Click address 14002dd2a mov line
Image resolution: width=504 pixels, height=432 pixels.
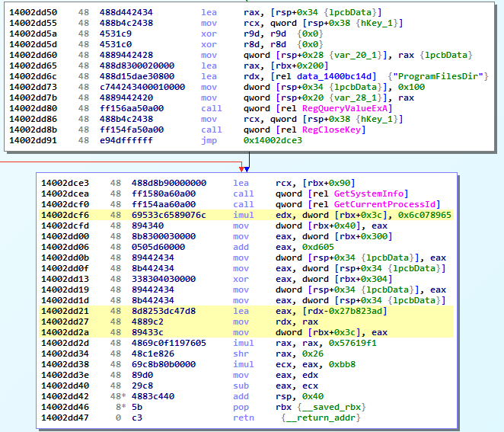(x=65, y=332)
